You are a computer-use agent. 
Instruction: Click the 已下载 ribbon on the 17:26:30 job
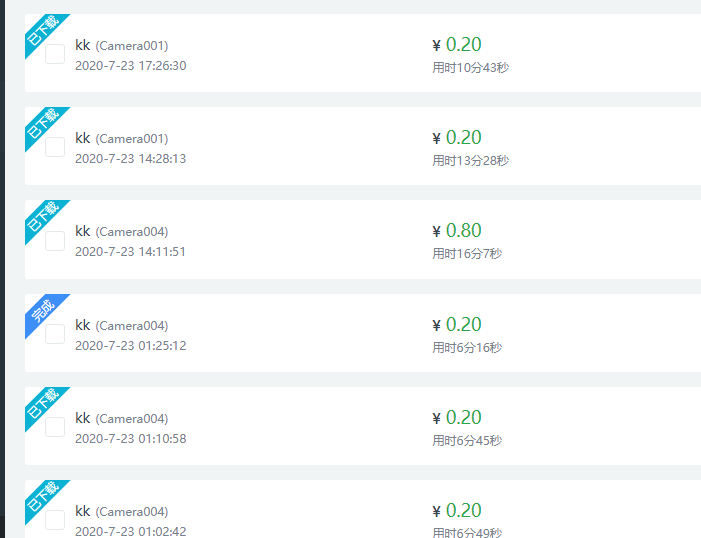pos(43,32)
